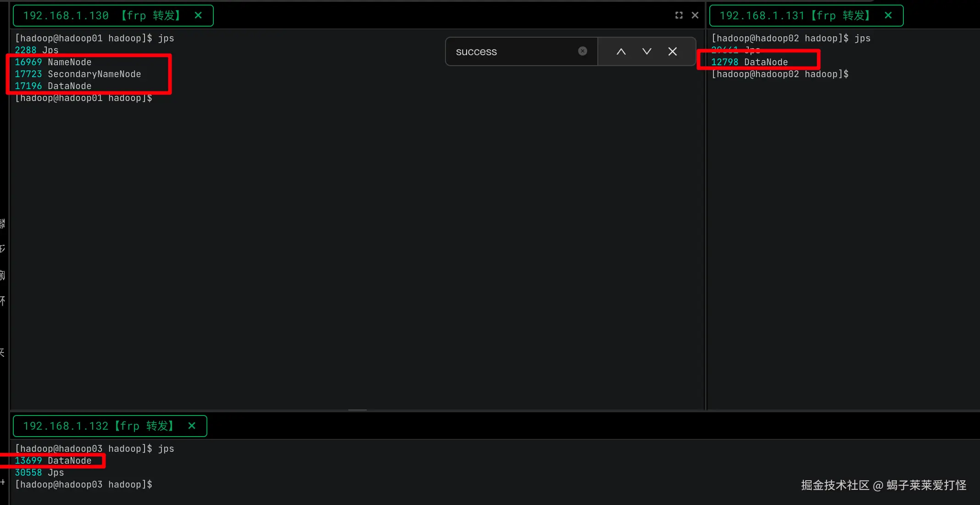Close the search bar
This screenshot has width=980, height=505.
pyautogui.click(x=672, y=51)
